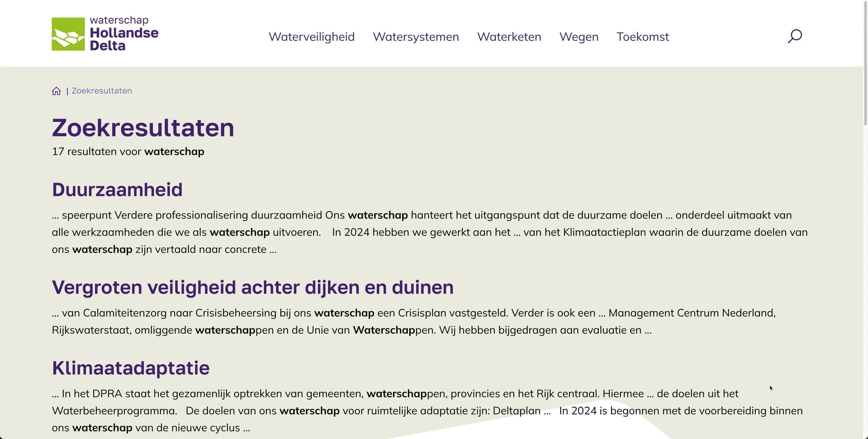Click the Zoekresultaten breadcrumb link

click(102, 91)
